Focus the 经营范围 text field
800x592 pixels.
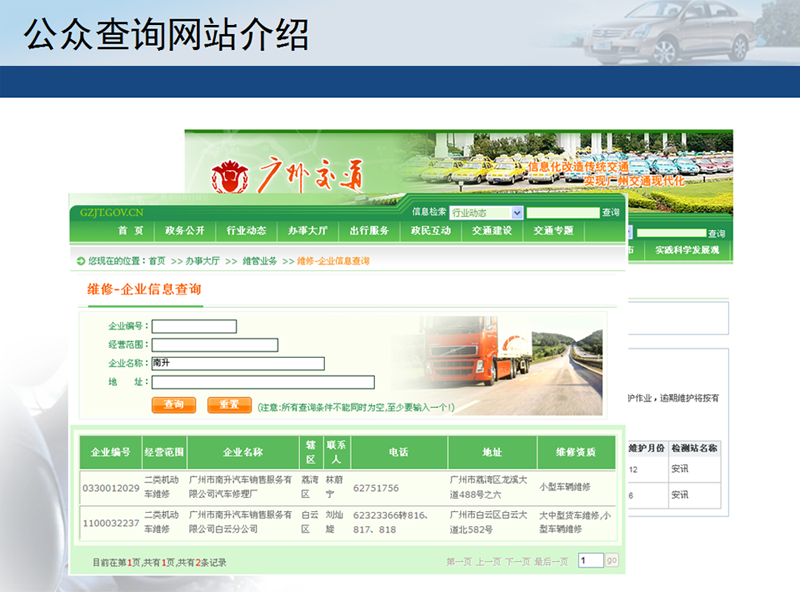[214, 345]
